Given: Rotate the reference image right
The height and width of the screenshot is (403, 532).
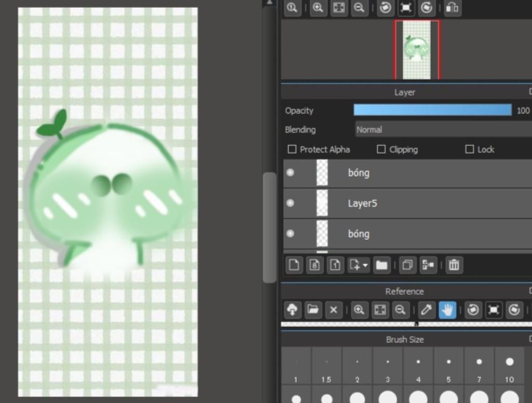Looking at the screenshot, I should (x=514, y=309).
